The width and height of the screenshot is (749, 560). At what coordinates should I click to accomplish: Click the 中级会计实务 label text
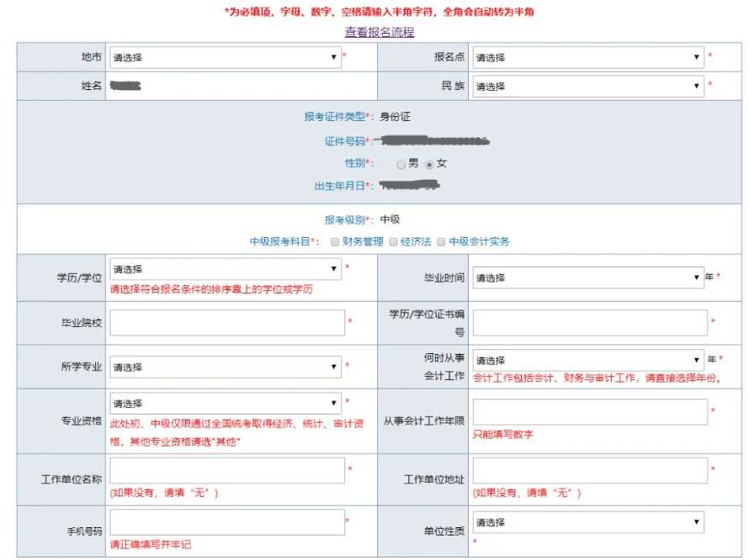479,242
